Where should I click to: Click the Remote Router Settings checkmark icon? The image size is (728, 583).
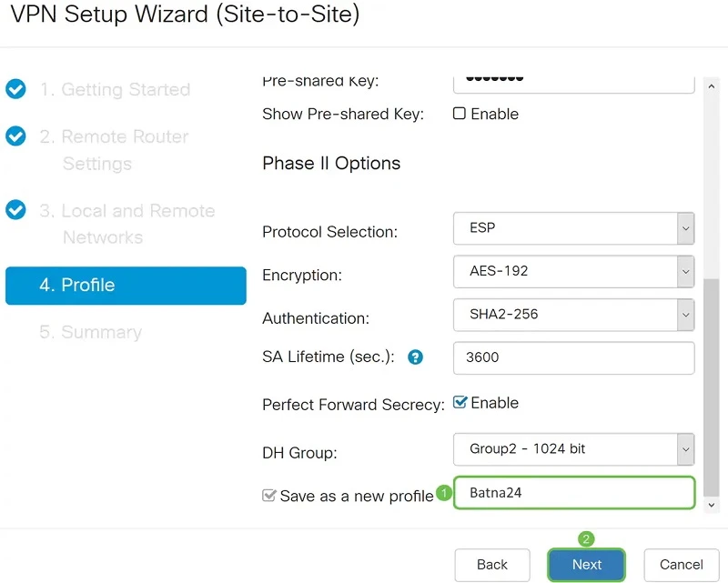15,136
